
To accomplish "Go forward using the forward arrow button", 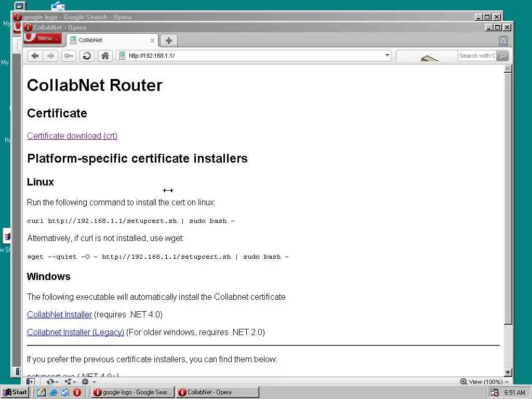I will coord(50,56).
